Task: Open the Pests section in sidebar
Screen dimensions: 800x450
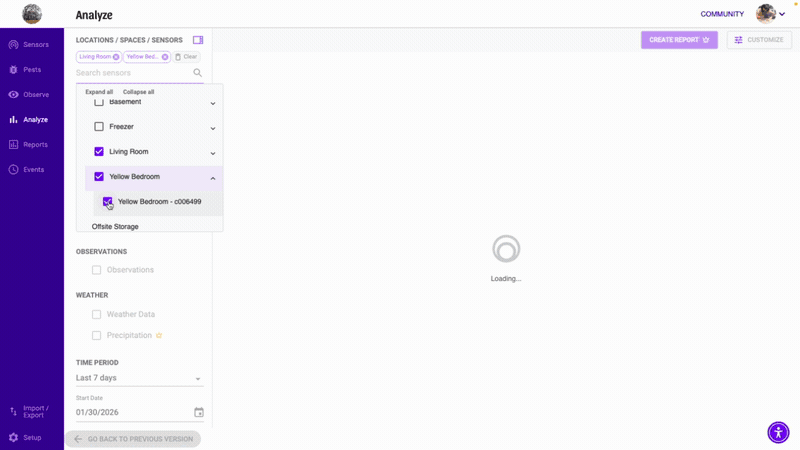Action: click(x=28, y=70)
